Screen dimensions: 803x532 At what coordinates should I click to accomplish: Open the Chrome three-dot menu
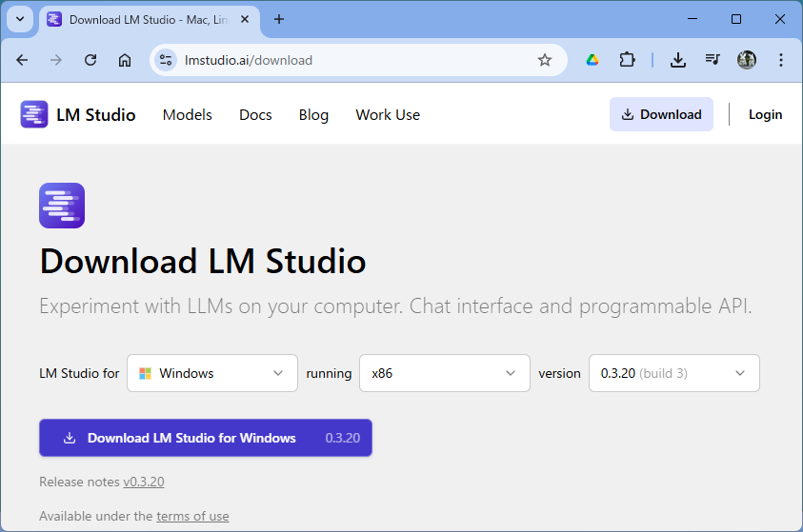coord(781,60)
